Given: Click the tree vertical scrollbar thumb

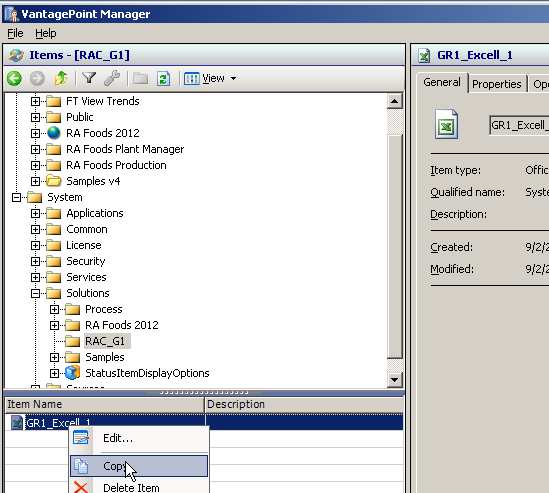Looking at the screenshot, I should coord(395,246).
